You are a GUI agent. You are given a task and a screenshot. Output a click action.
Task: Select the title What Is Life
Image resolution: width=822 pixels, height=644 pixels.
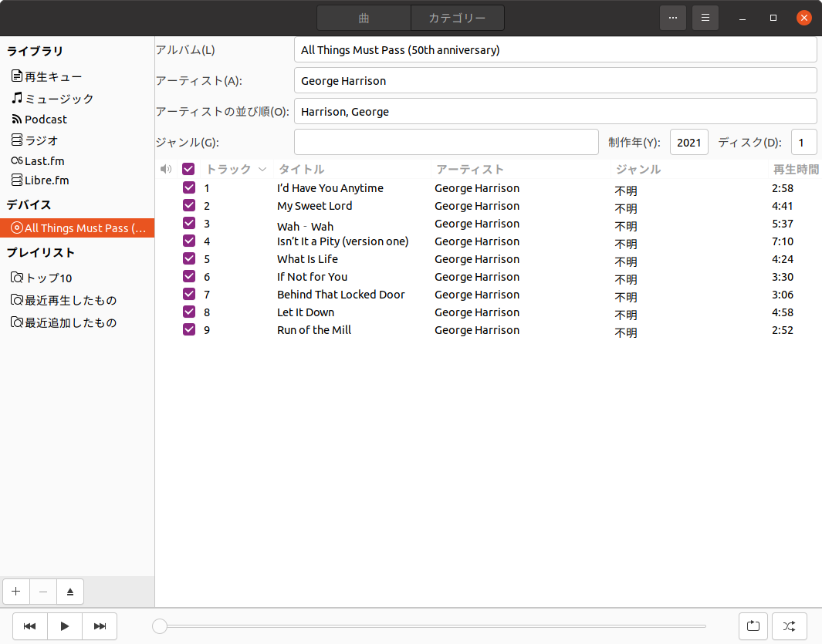pos(307,259)
